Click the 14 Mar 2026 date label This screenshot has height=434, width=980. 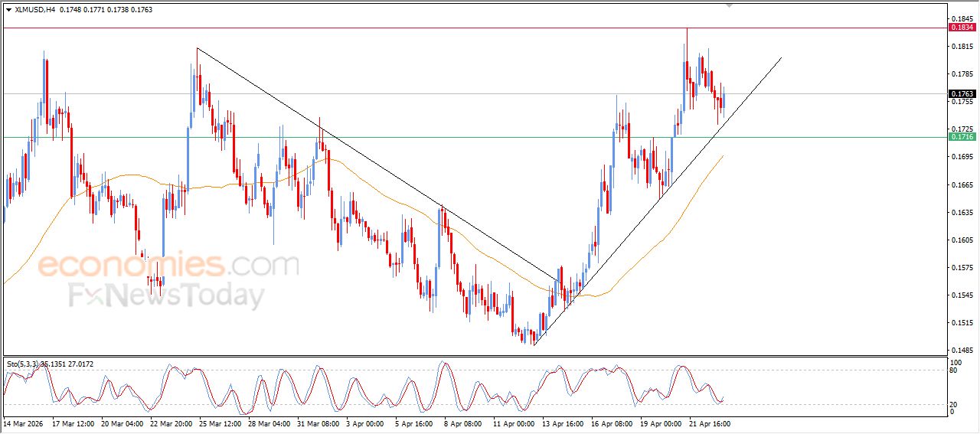point(24,423)
